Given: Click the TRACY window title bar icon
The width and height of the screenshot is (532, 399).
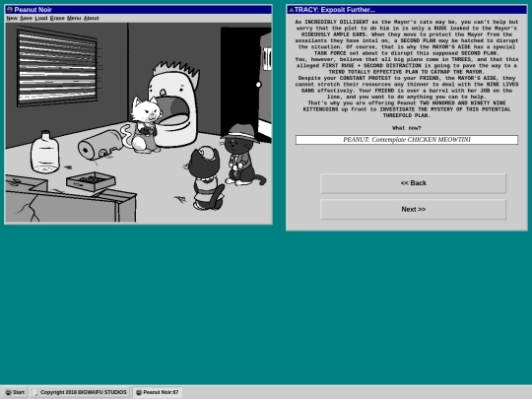Looking at the screenshot, I should coord(291,10).
